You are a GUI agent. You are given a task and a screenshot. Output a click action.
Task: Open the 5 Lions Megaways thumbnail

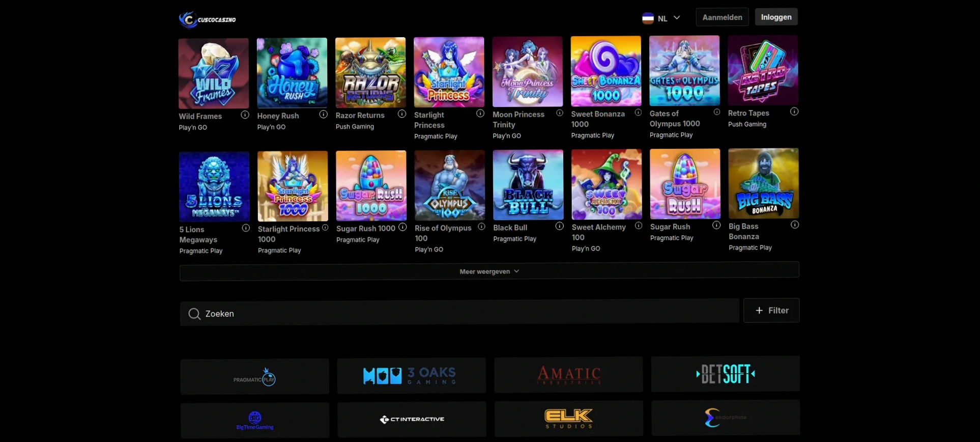[214, 186]
